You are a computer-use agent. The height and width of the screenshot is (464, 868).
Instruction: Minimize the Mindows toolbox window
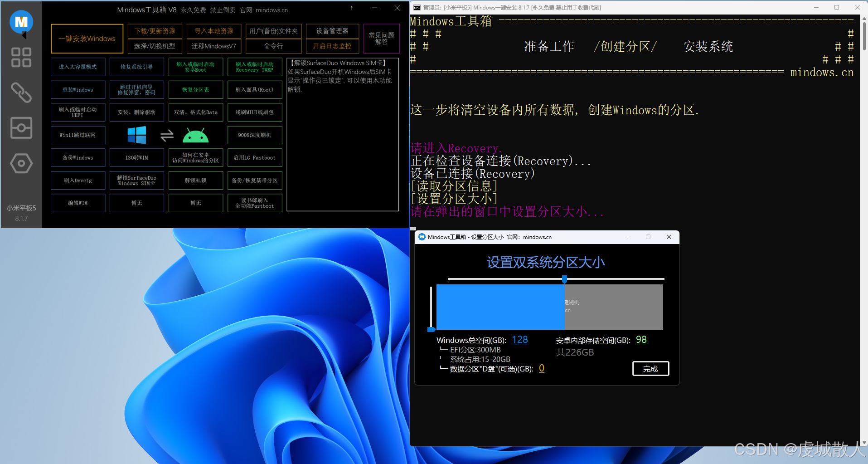point(374,8)
